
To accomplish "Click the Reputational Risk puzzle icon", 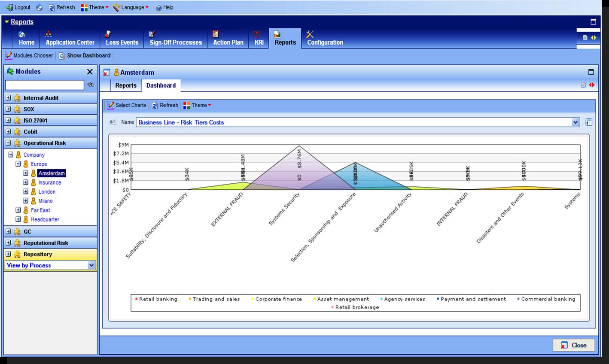I will click(17, 243).
